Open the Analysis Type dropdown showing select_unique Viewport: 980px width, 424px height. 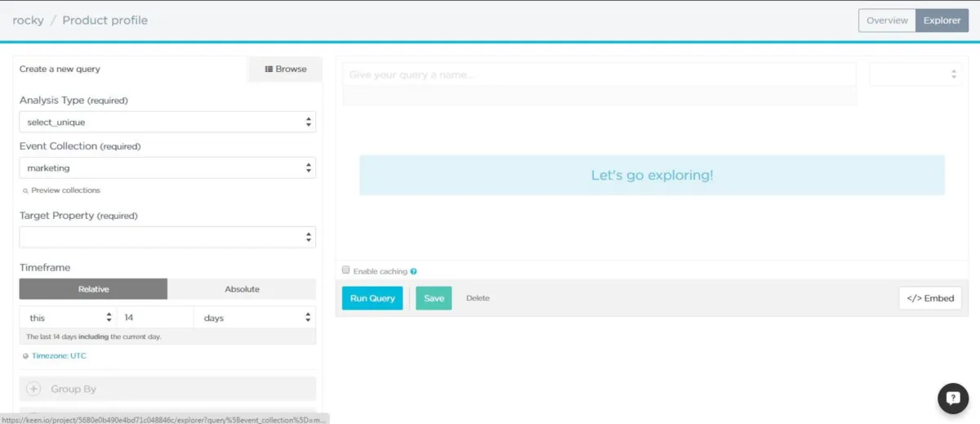[167, 122]
